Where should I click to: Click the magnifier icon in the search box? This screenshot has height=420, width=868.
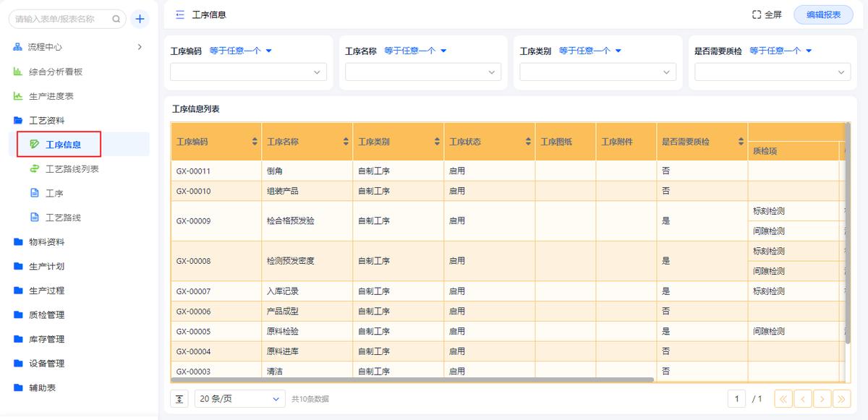pyautogui.click(x=114, y=20)
